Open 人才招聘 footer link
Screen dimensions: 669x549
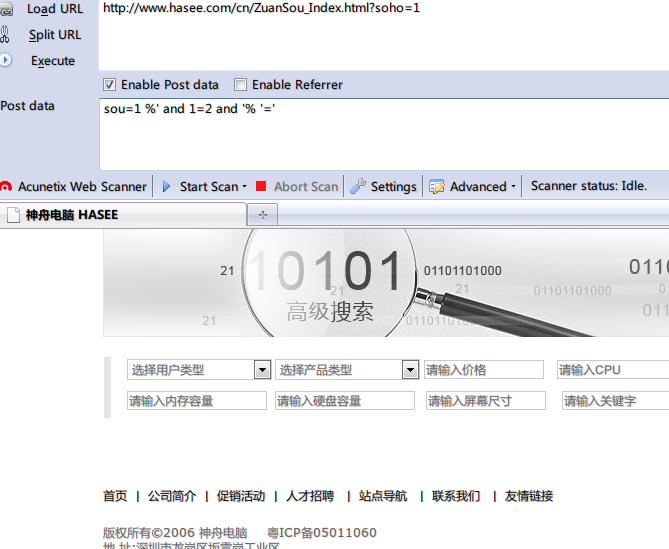click(310, 496)
